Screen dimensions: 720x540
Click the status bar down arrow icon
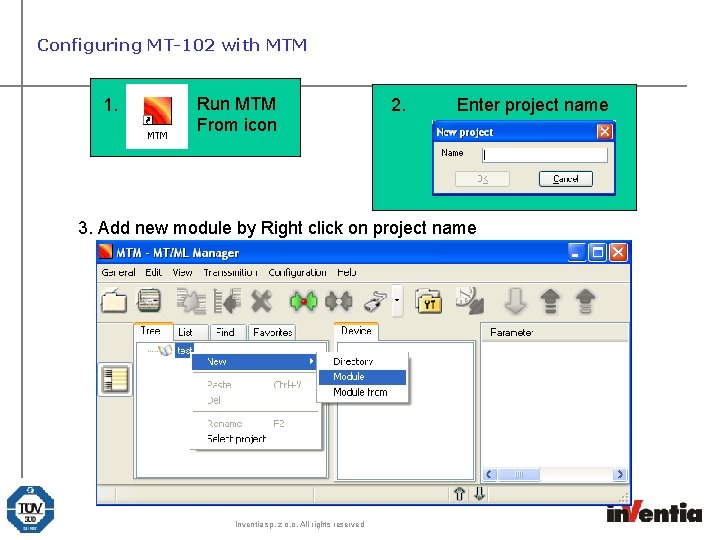(479, 494)
